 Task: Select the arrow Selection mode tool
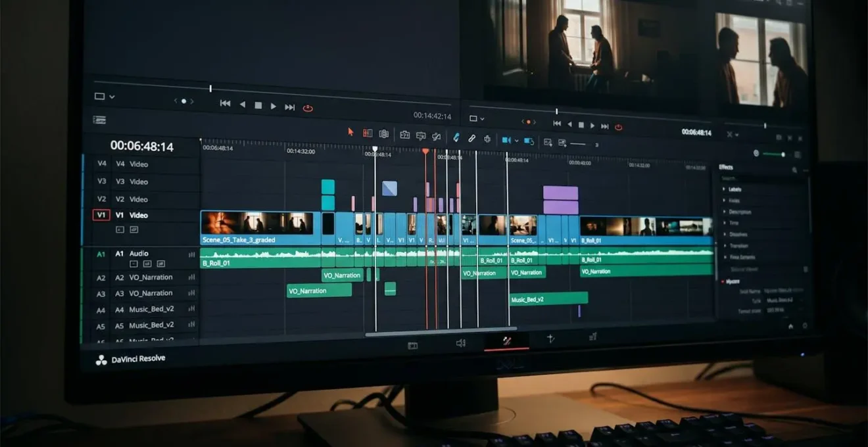click(350, 132)
